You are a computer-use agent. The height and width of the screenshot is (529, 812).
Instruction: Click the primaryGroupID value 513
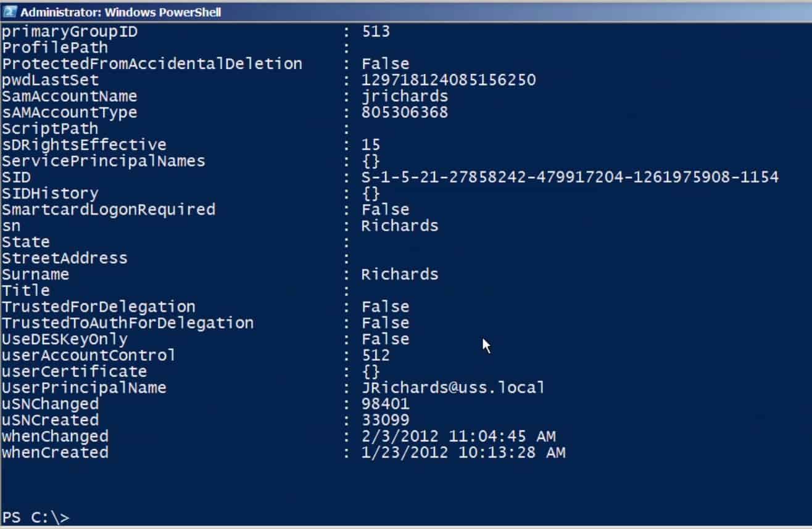coord(376,31)
